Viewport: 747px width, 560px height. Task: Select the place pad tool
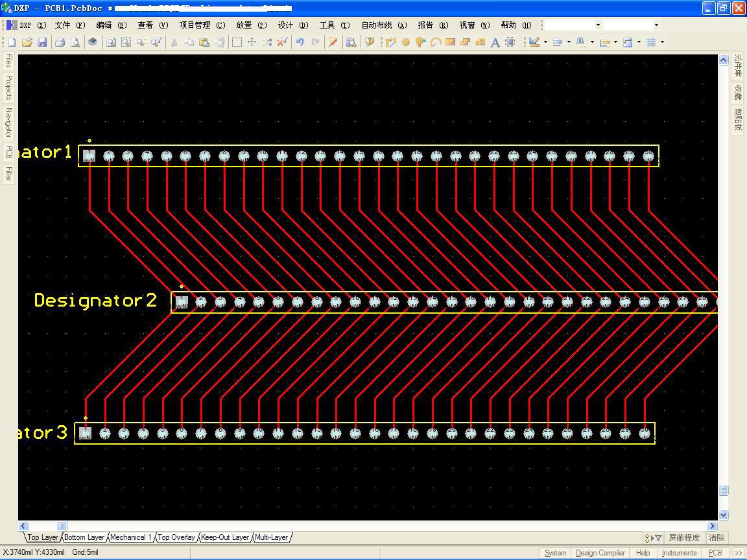(x=406, y=42)
